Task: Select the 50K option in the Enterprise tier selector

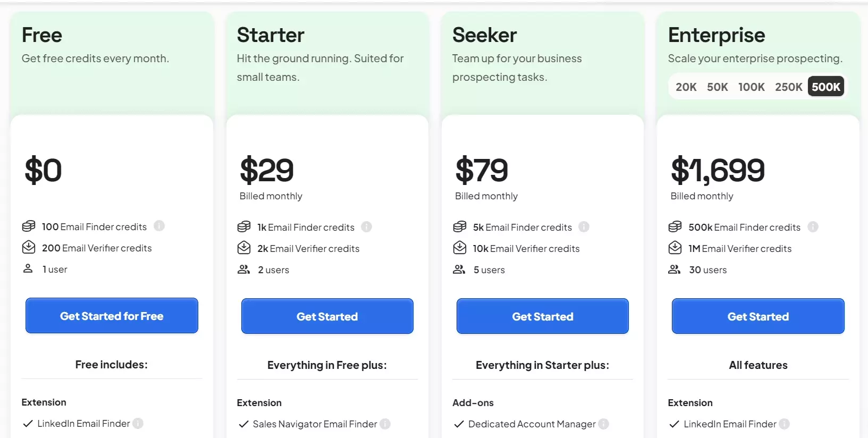Action: pyautogui.click(x=717, y=87)
